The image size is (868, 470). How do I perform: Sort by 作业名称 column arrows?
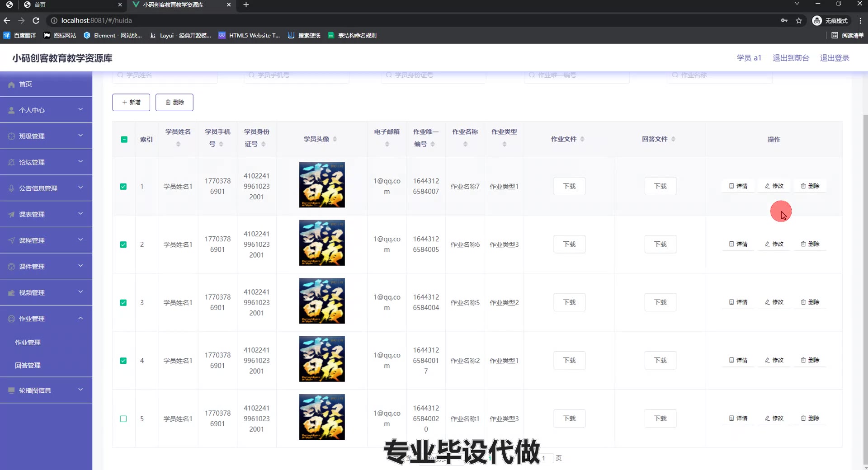tap(465, 144)
